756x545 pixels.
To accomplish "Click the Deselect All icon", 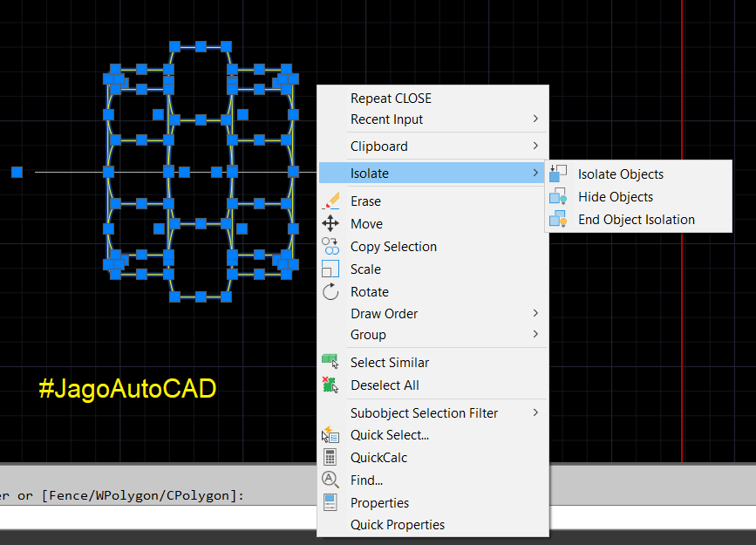I will [x=330, y=384].
